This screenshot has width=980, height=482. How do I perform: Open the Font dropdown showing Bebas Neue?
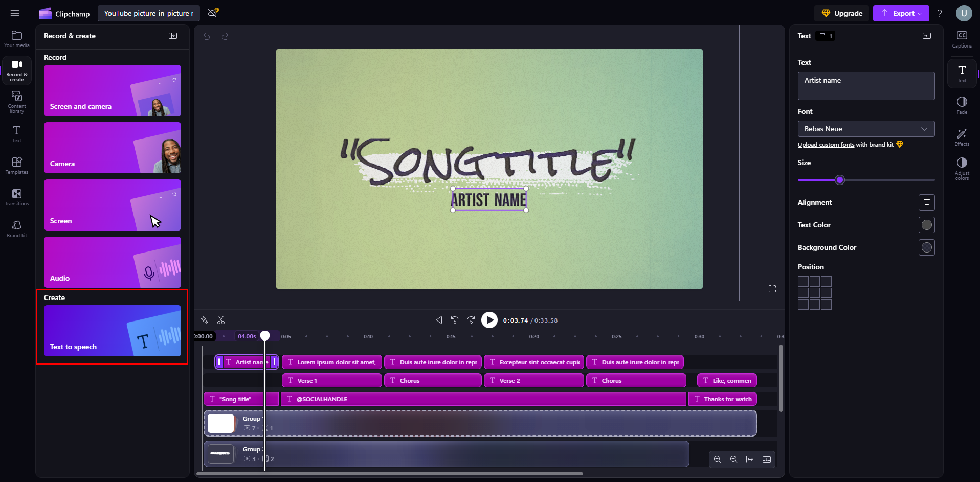(866, 129)
